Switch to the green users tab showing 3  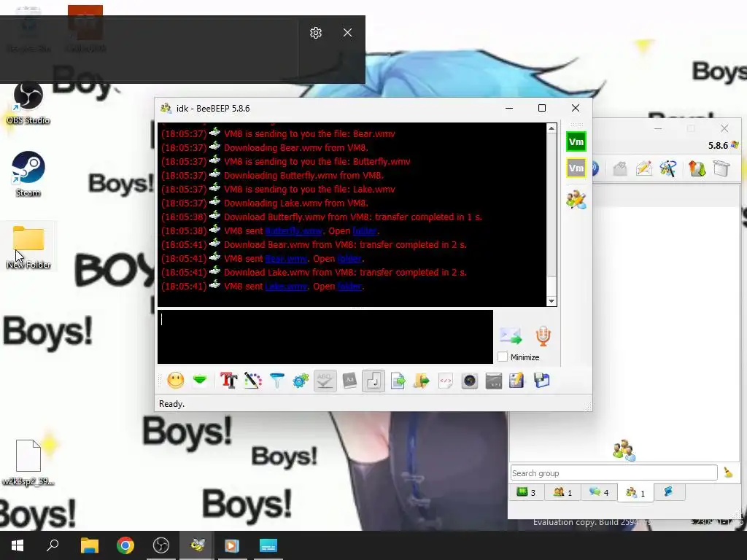[527, 492]
